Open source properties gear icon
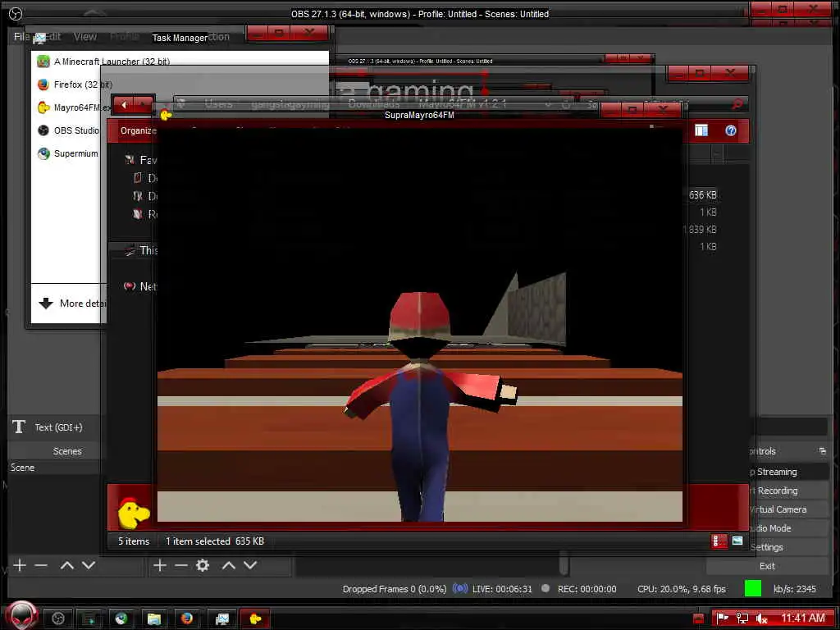The width and height of the screenshot is (840, 630). tap(203, 565)
